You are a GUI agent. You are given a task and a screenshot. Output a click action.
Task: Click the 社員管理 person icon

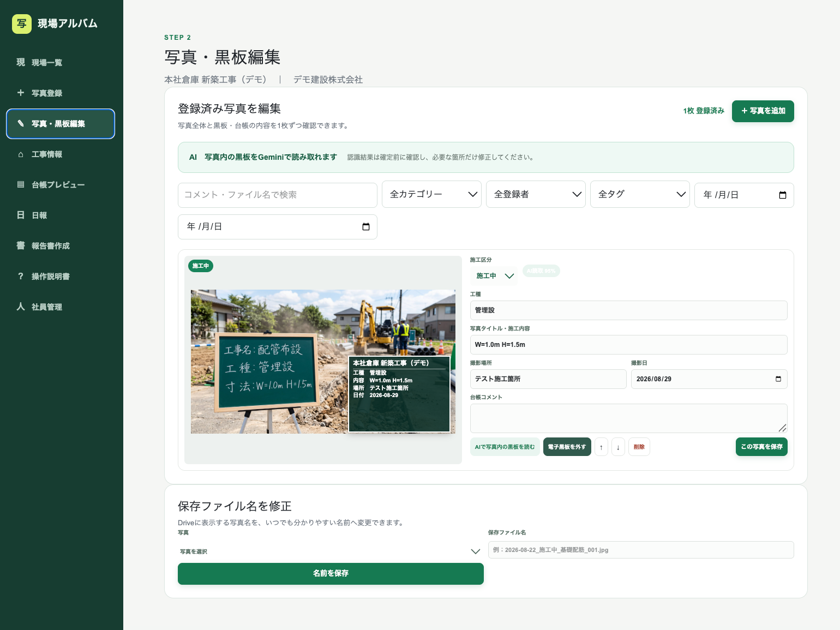pos(21,307)
